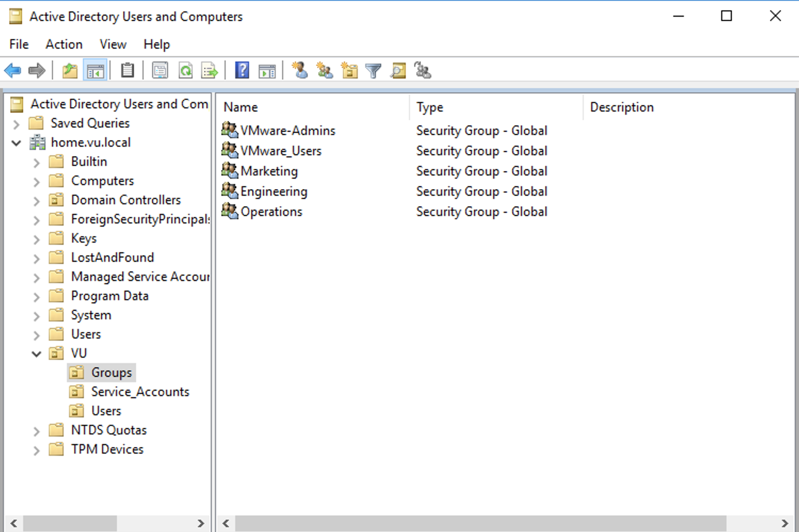Click the add-to-group toolbar icon
The width and height of the screenshot is (799, 532).
point(423,70)
